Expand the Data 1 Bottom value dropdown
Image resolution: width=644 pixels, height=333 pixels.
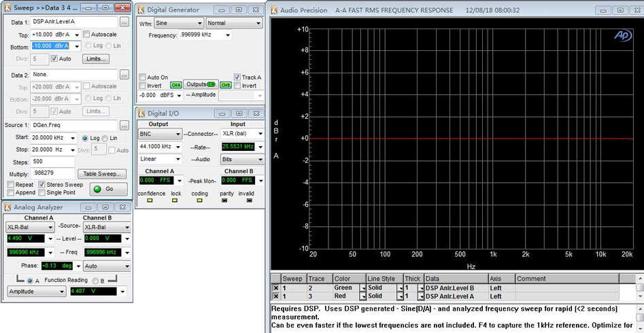(76, 47)
